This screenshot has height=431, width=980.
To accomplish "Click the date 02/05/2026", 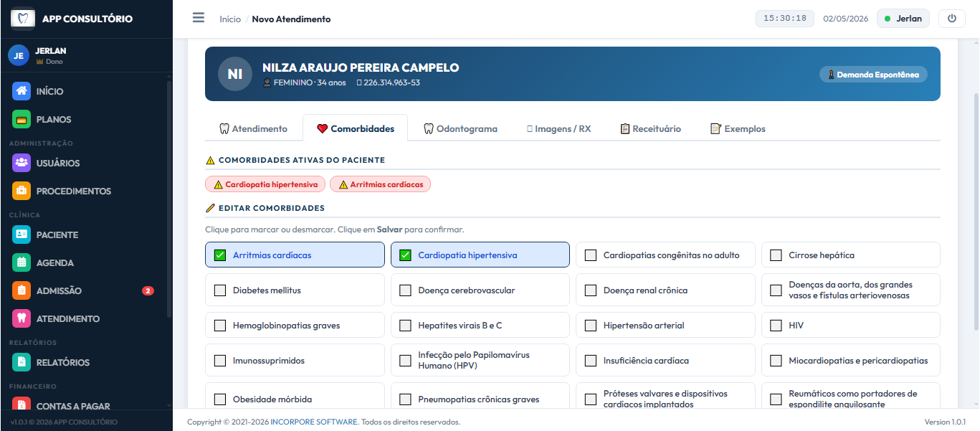I will [x=846, y=19].
